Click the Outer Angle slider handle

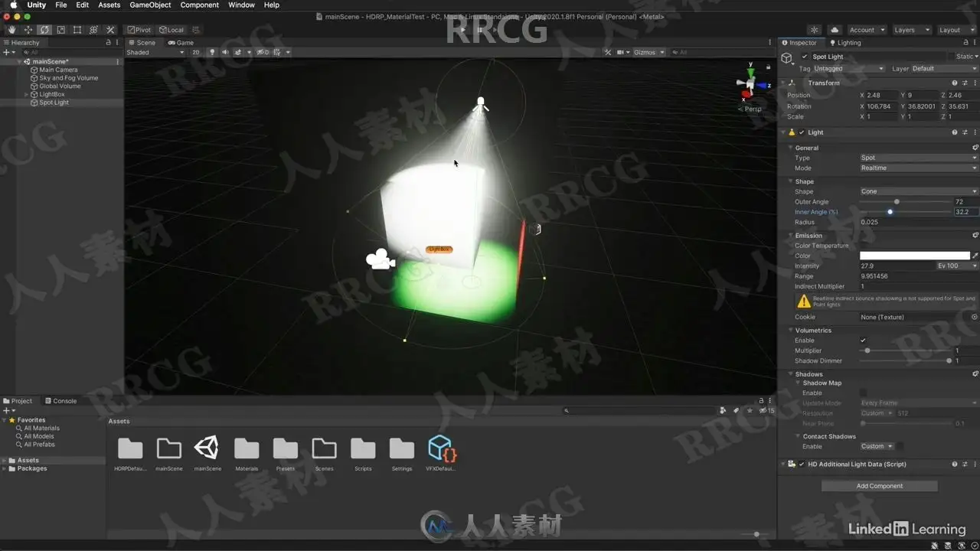click(x=897, y=202)
